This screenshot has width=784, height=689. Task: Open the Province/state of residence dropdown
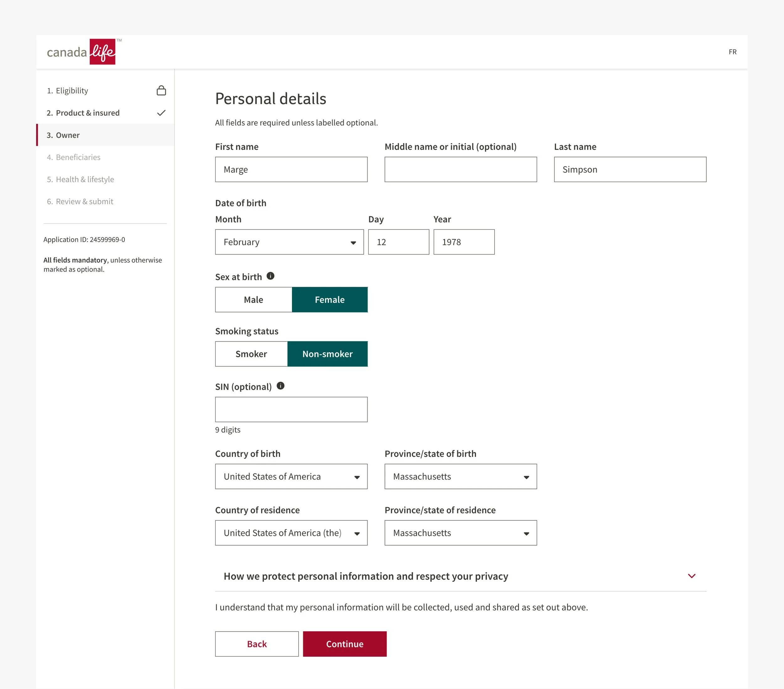[x=460, y=533]
